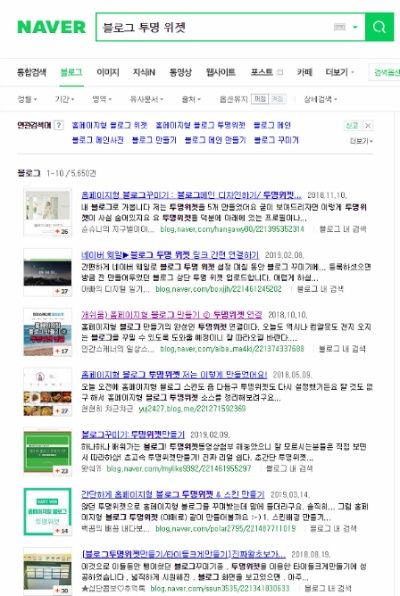Click 블로그 내 검색 for mylike9892 result
The image size is (400, 596).
pos(289,468)
